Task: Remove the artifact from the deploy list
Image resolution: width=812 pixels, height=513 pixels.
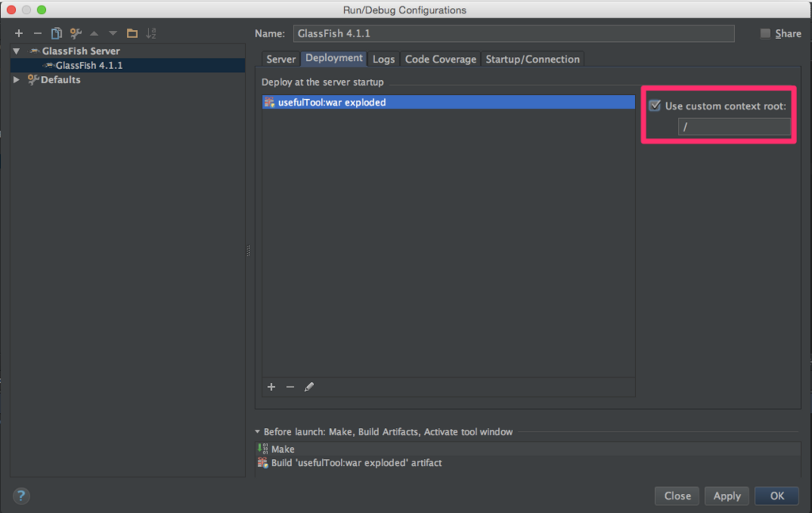Action: (290, 387)
